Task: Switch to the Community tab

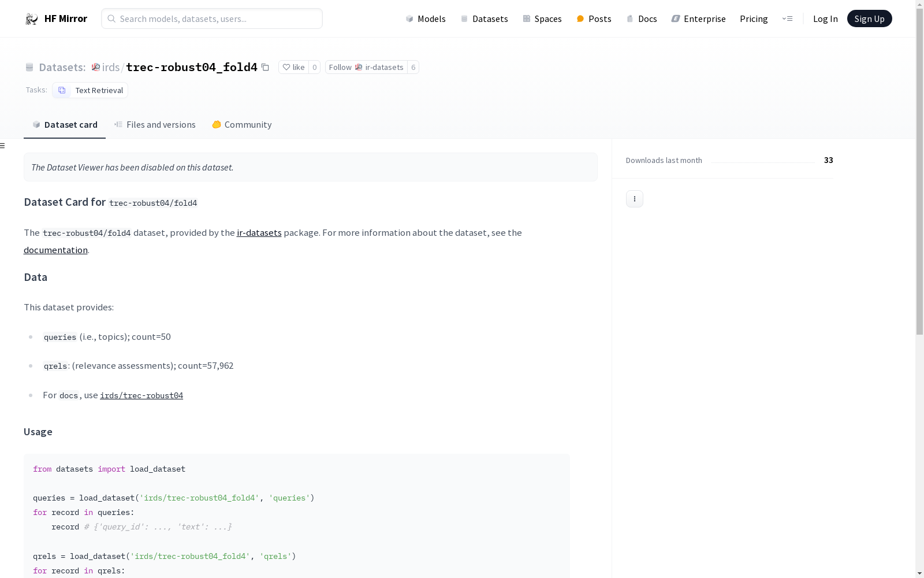Action: coord(241,124)
